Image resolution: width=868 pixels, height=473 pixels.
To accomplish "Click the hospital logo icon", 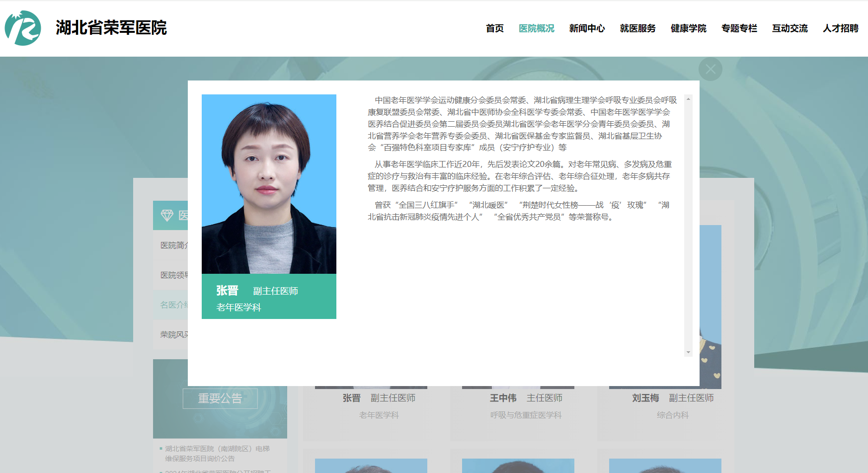I will click(x=23, y=28).
